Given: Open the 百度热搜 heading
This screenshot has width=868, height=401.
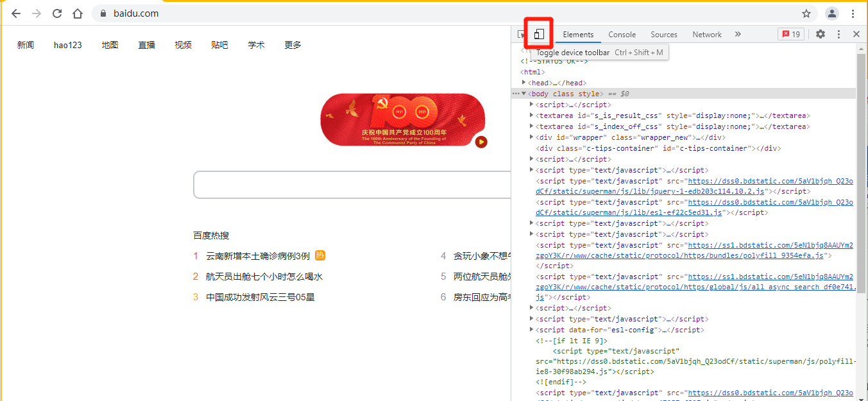Looking at the screenshot, I should coord(211,235).
